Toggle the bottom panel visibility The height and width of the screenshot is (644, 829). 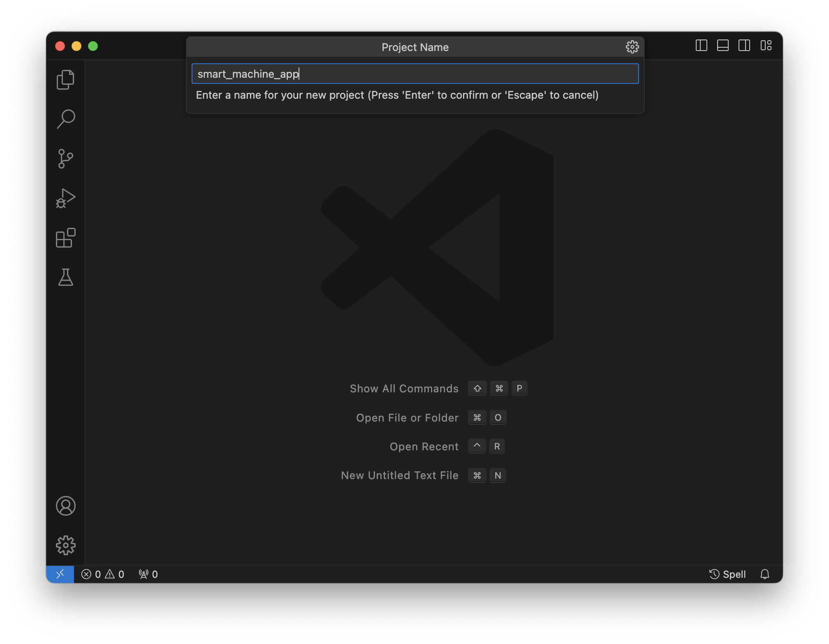tap(723, 46)
